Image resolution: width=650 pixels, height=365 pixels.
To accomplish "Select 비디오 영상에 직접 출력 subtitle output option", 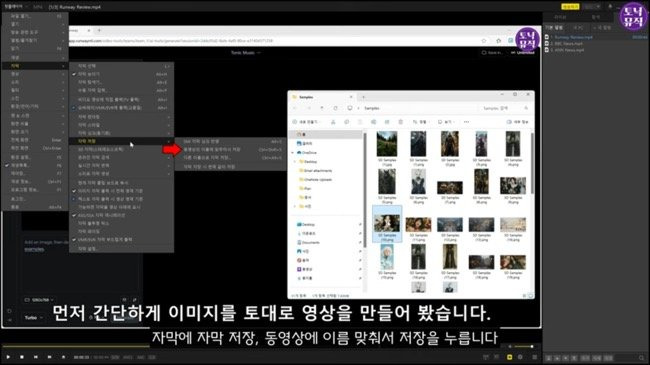I will (121, 100).
